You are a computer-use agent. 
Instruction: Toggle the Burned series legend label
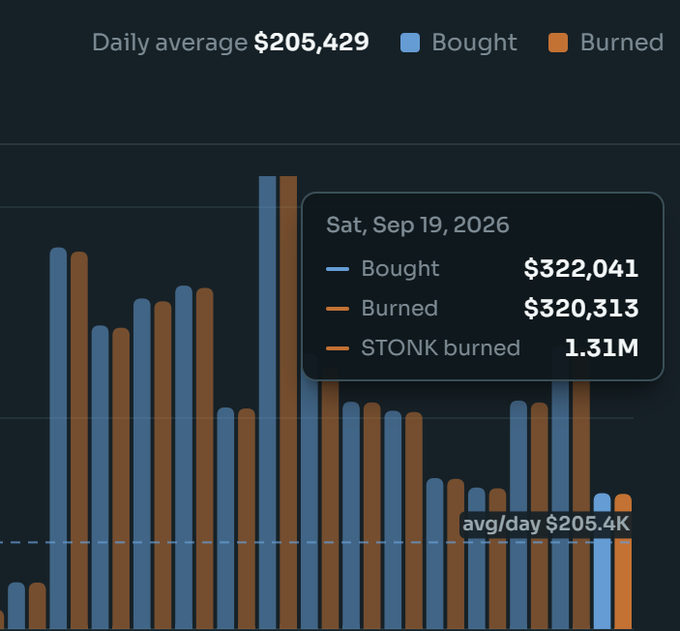[622, 43]
